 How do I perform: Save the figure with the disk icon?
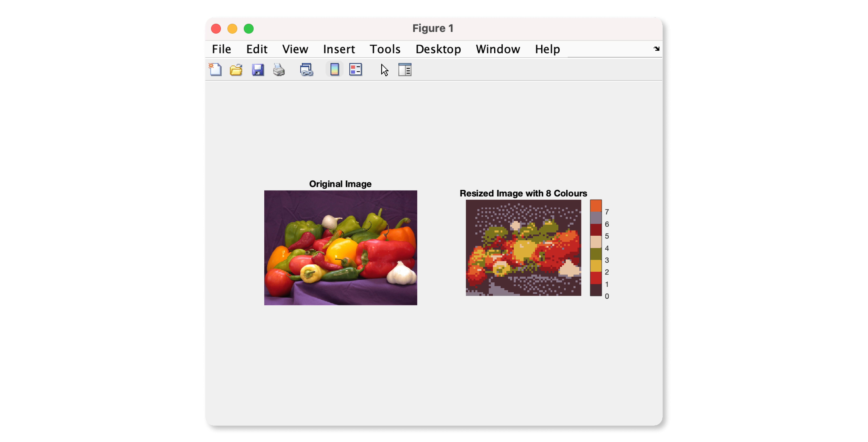coord(258,69)
